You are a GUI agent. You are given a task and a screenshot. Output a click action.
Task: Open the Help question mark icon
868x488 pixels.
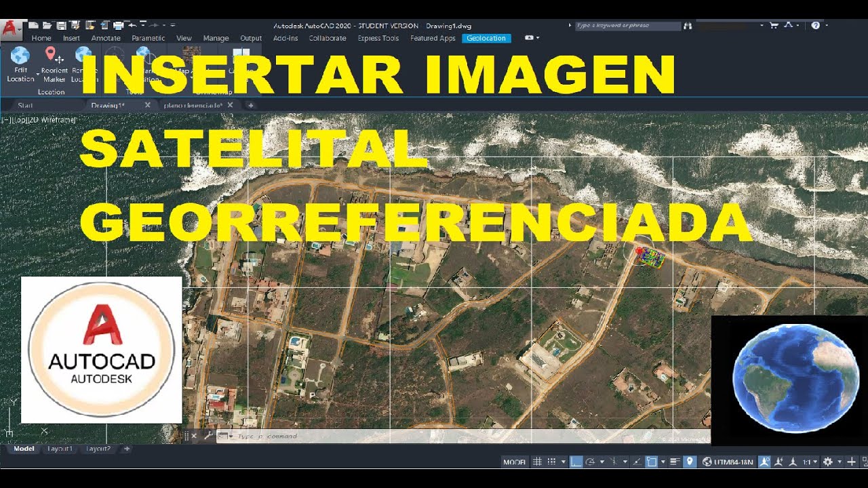(816, 25)
